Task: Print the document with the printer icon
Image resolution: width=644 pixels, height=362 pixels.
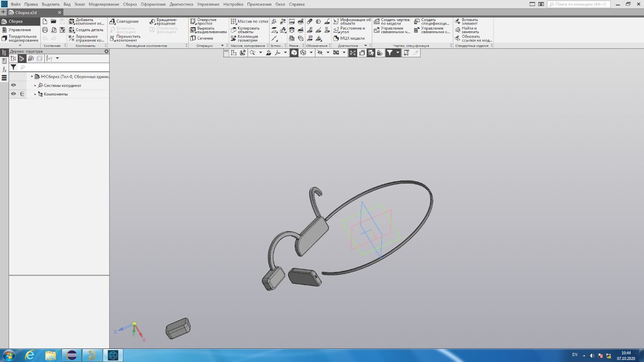Action: point(45,30)
